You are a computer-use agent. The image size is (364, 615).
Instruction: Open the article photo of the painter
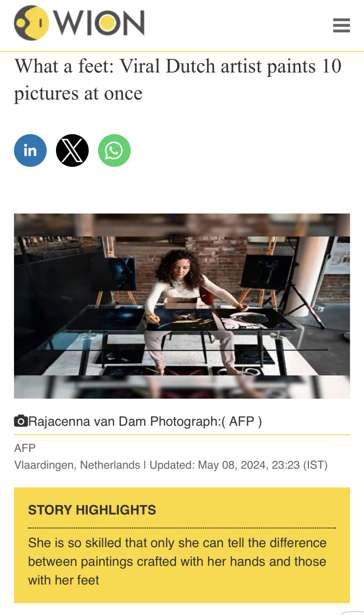pyautogui.click(x=182, y=306)
